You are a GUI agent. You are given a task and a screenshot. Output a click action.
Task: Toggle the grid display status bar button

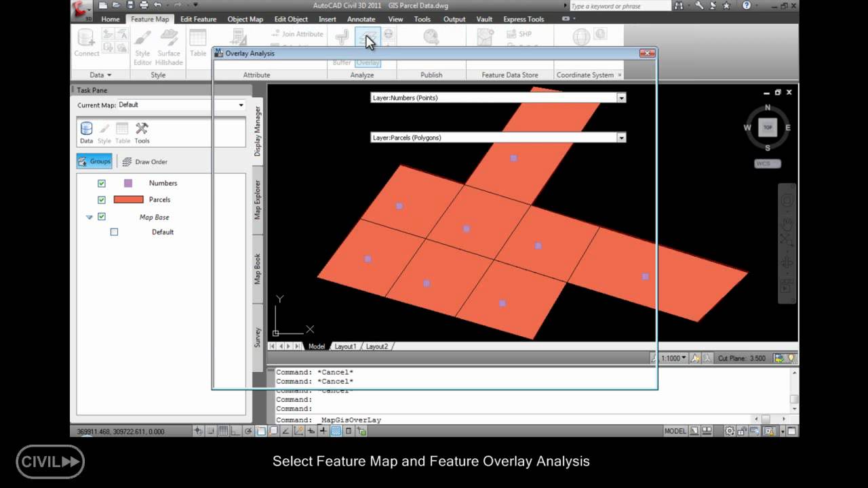(x=222, y=431)
